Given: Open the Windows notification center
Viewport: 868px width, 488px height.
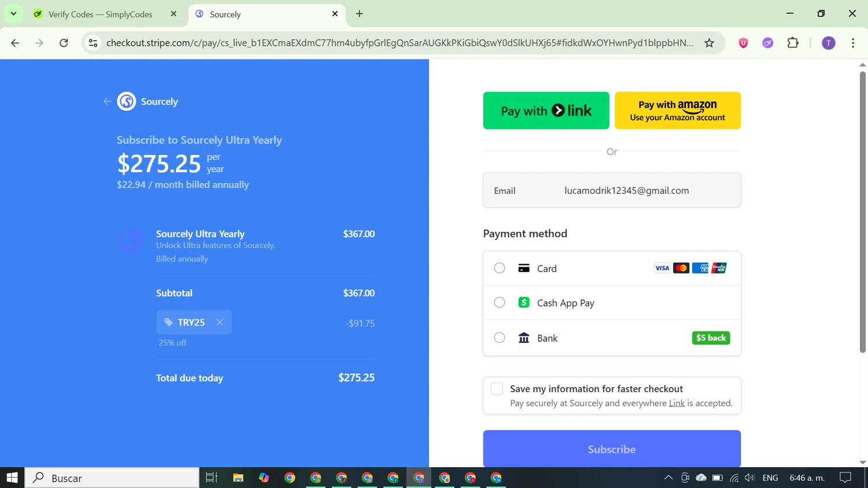Looking at the screenshot, I should (845, 478).
